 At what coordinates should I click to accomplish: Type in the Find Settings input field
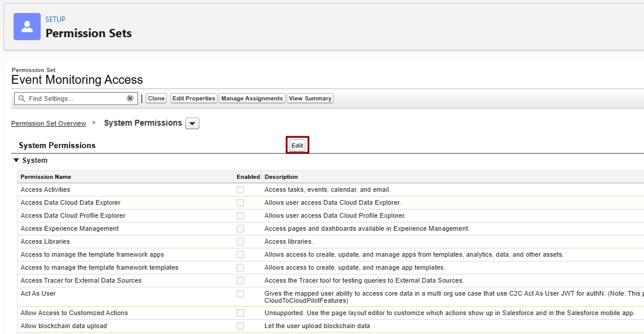pyautogui.click(x=75, y=99)
